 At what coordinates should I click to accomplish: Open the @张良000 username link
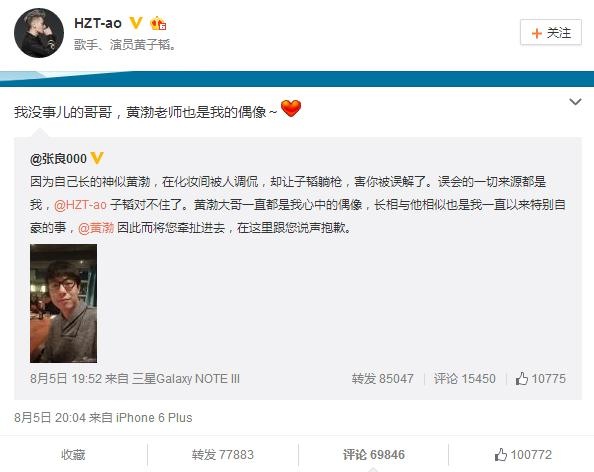point(58,158)
